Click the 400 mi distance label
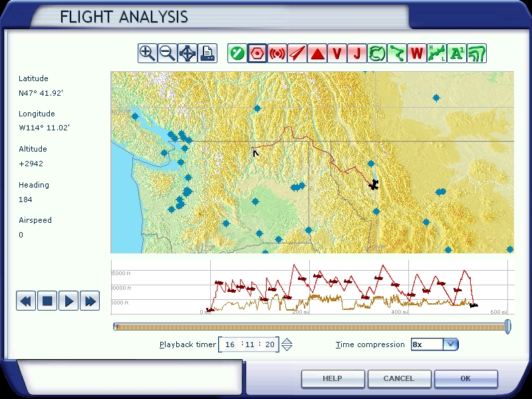This screenshot has height=399, width=532. (400, 312)
